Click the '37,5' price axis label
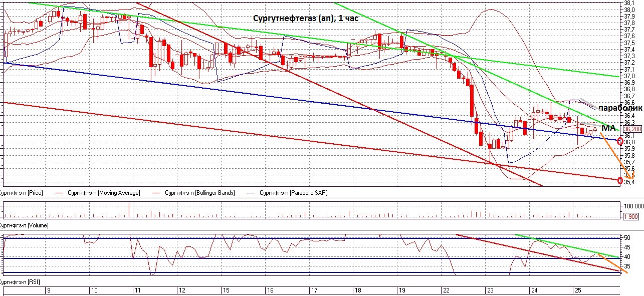Screen dimensions: 644x296 tap(629, 43)
